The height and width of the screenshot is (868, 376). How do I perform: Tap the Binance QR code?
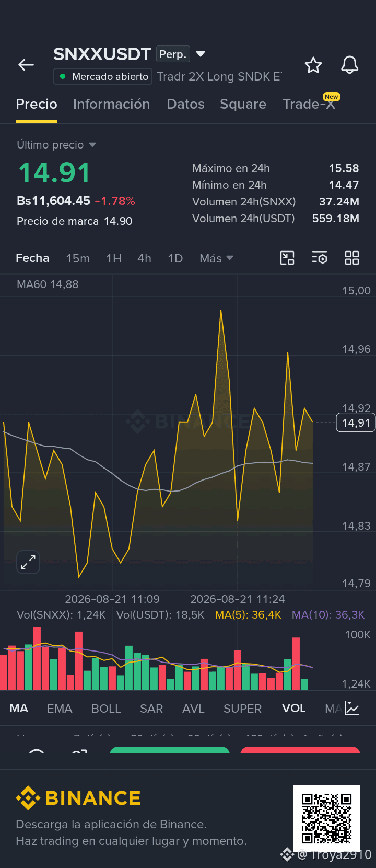click(327, 819)
